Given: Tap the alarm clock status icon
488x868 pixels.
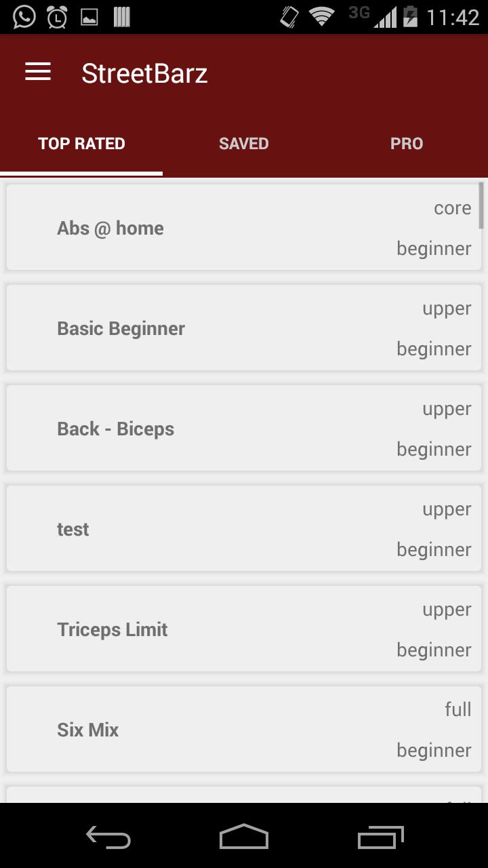Looking at the screenshot, I should pyautogui.click(x=57, y=17).
